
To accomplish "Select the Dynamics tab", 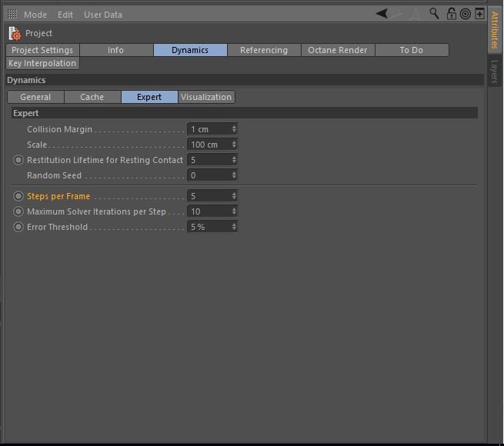I will click(190, 50).
